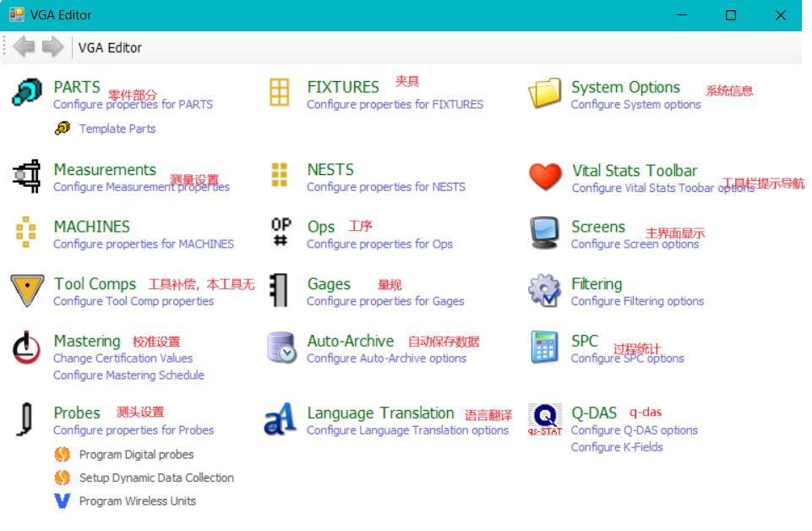812x531 pixels.
Task: Open the Mastering gauge icon
Action: tap(26, 348)
